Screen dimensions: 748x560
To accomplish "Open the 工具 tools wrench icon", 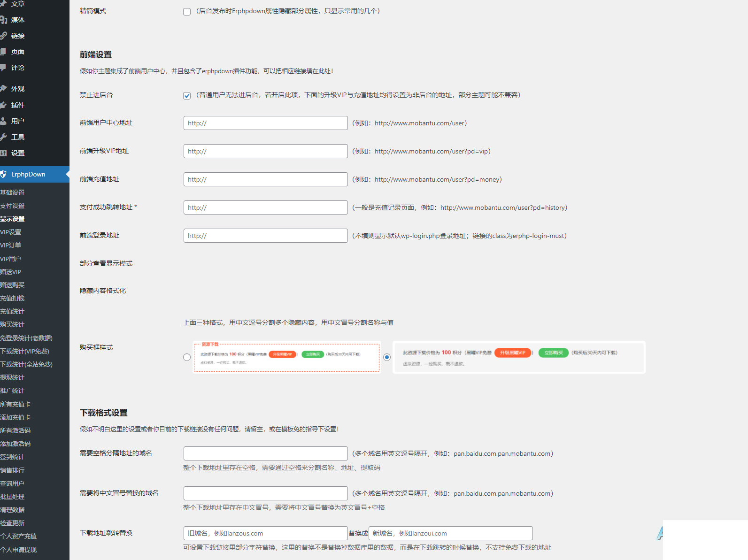I will tap(3, 137).
